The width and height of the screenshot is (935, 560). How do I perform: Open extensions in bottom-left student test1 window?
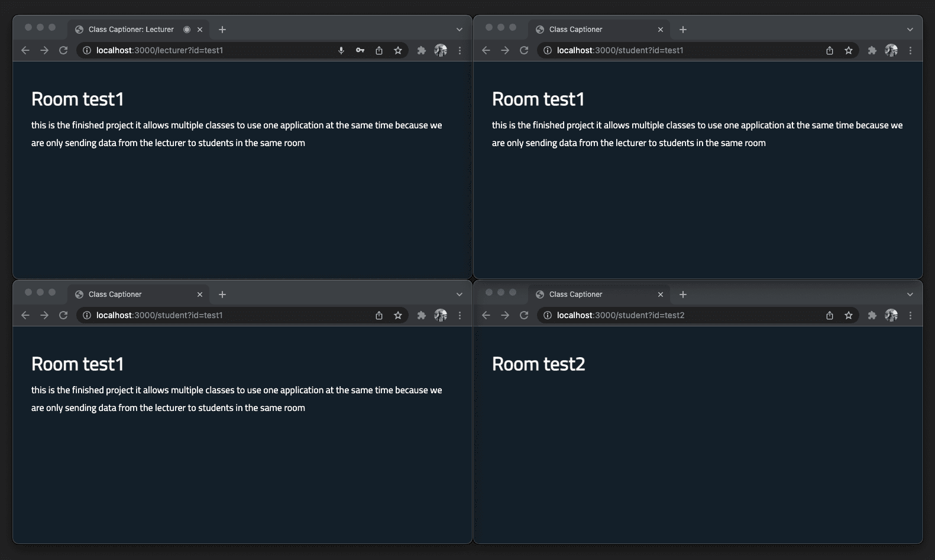coord(422,315)
